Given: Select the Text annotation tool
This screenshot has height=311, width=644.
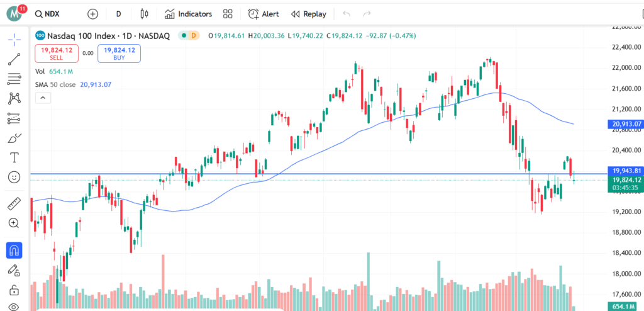Looking at the screenshot, I should [14, 157].
